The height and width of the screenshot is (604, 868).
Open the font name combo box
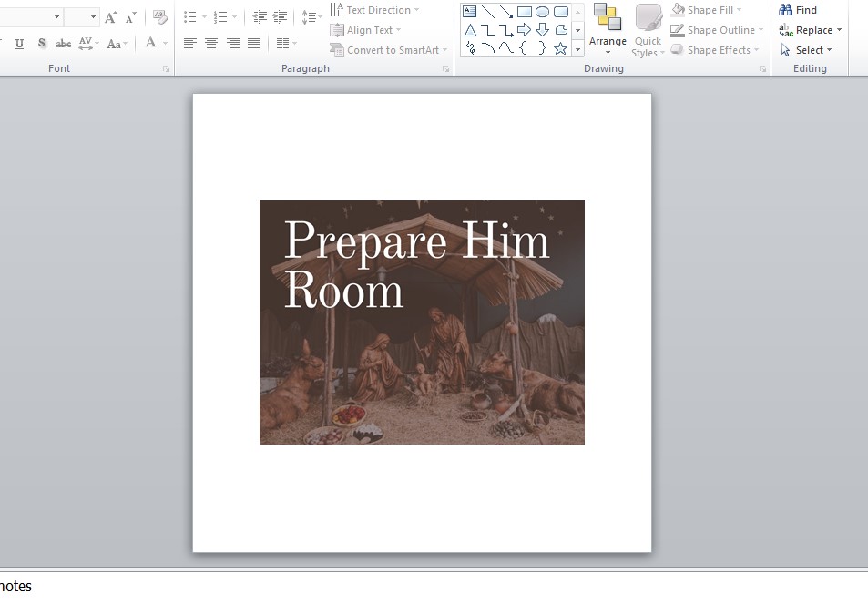click(30, 17)
